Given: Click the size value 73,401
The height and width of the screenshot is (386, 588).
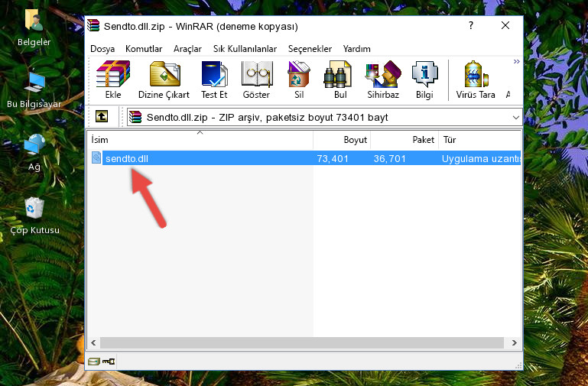Looking at the screenshot, I should coord(333,158).
